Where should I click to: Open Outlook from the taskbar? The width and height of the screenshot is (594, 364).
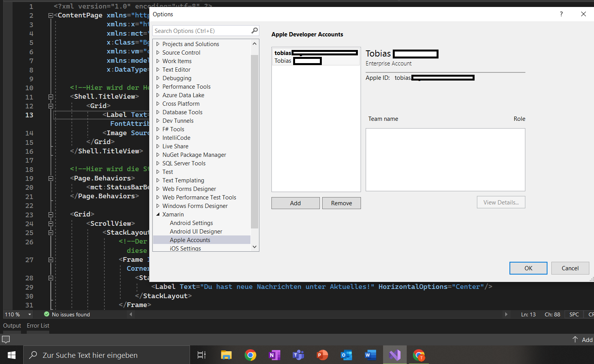click(346, 355)
